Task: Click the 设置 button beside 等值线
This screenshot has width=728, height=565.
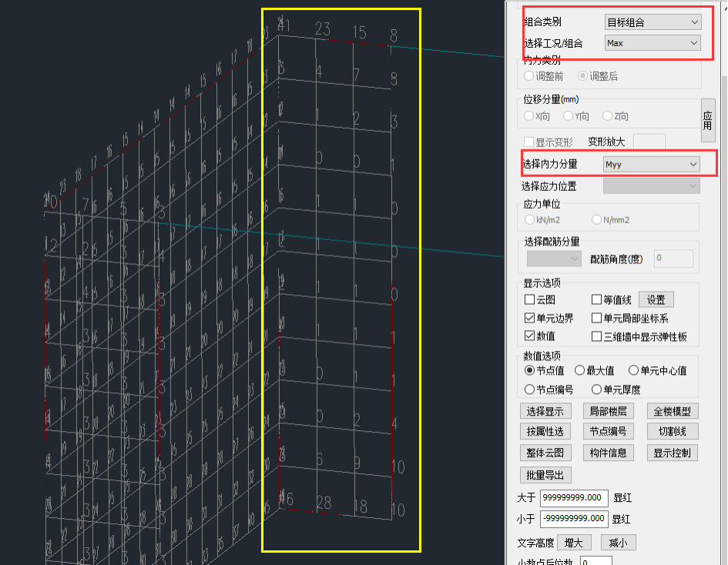Action: point(656,299)
